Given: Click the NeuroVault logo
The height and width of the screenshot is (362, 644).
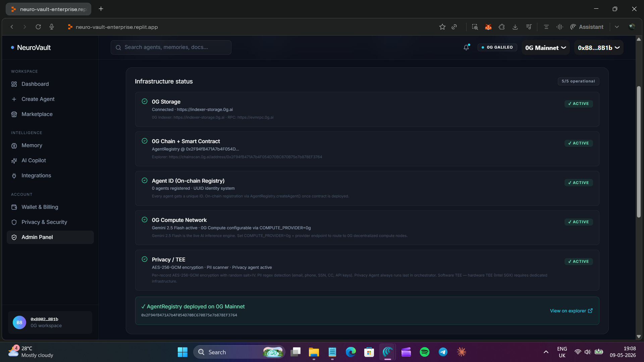Looking at the screenshot, I should (x=31, y=48).
